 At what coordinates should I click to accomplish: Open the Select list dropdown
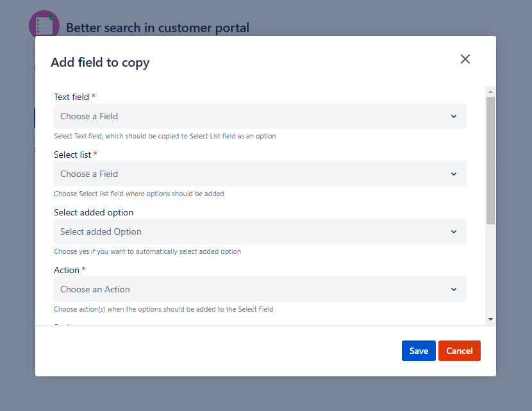pyautogui.click(x=260, y=174)
